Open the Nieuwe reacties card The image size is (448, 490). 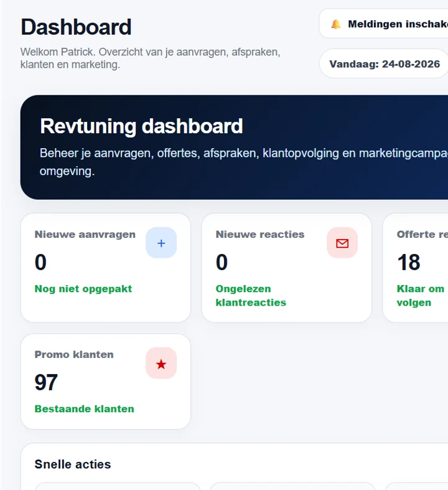pos(287,268)
